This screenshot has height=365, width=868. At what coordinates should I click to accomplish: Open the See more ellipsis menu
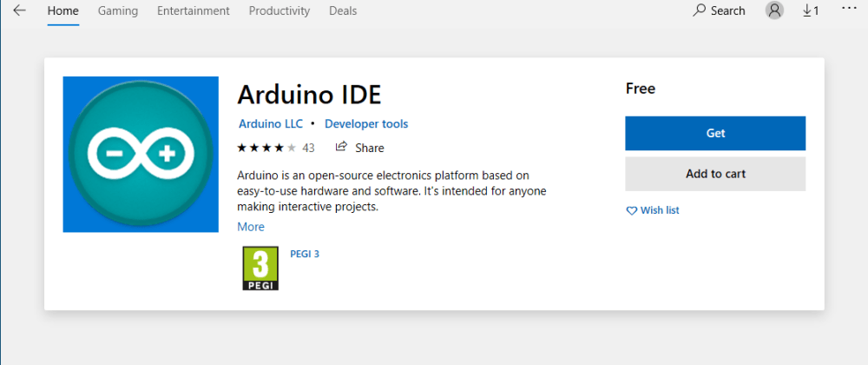(x=849, y=9)
